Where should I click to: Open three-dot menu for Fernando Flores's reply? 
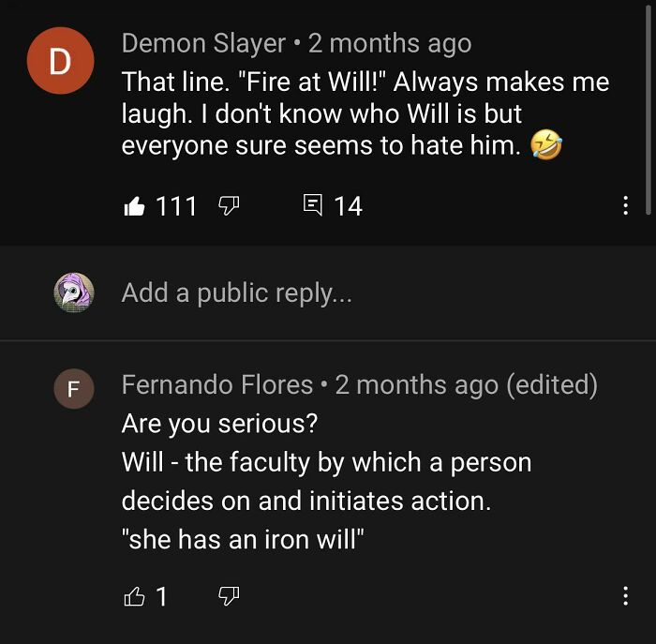tap(625, 595)
